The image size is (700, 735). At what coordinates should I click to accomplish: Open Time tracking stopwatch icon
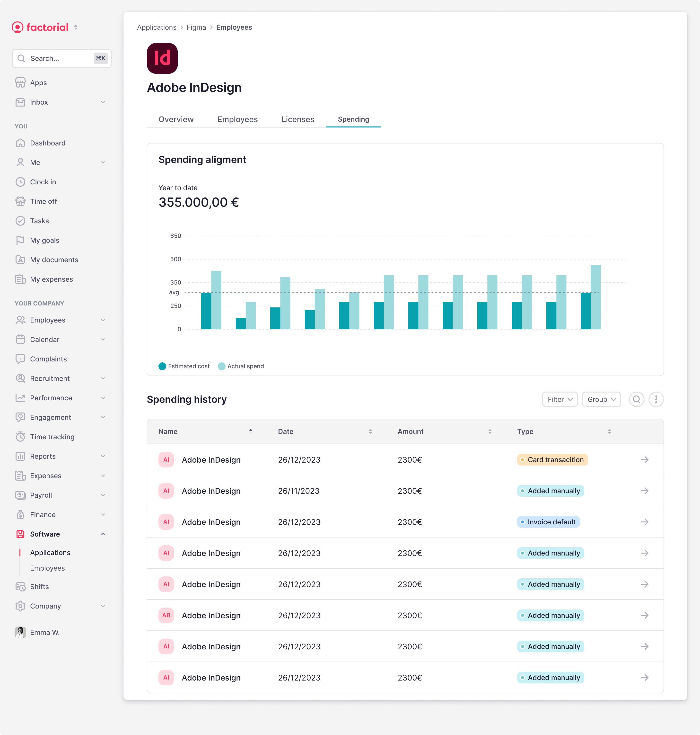pos(20,437)
